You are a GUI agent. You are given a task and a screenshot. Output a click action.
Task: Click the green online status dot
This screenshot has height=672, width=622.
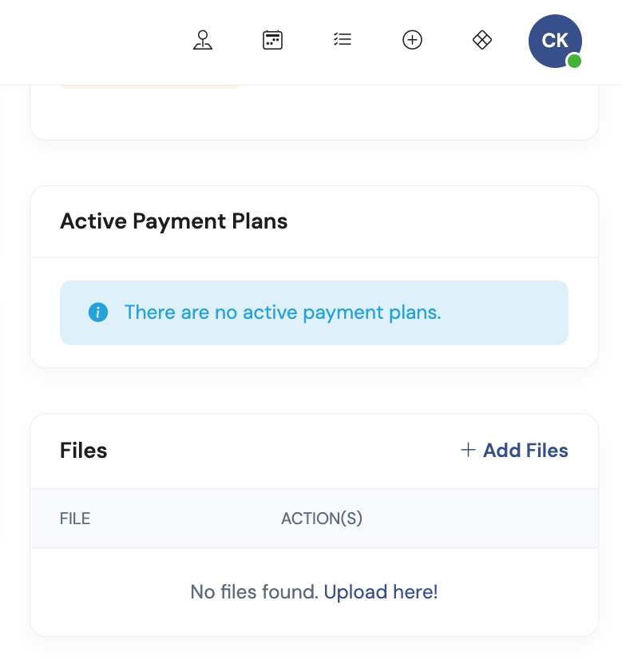(x=574, y=62)
